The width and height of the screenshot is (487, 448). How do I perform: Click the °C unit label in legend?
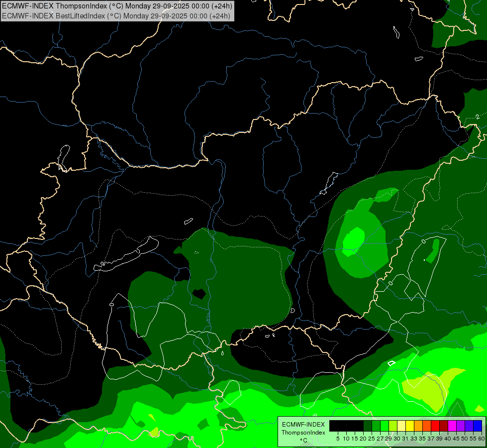pos(304,440)
